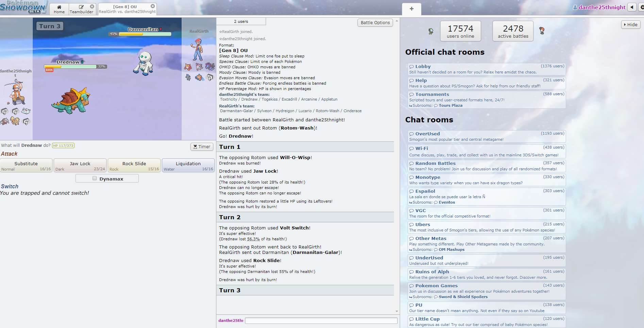Join the Tournaments chat room

tap(486, 100)
